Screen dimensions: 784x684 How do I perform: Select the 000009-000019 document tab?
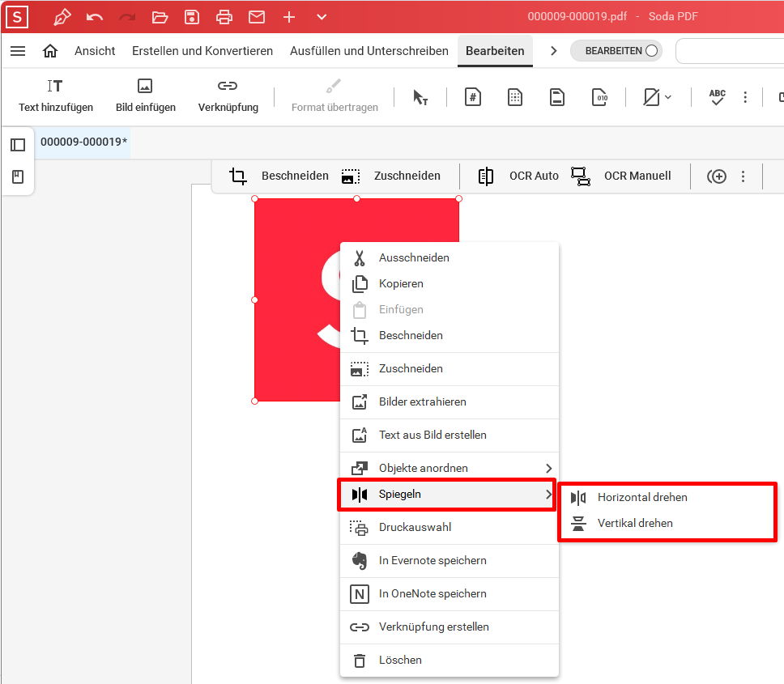[x=83, y=142]
